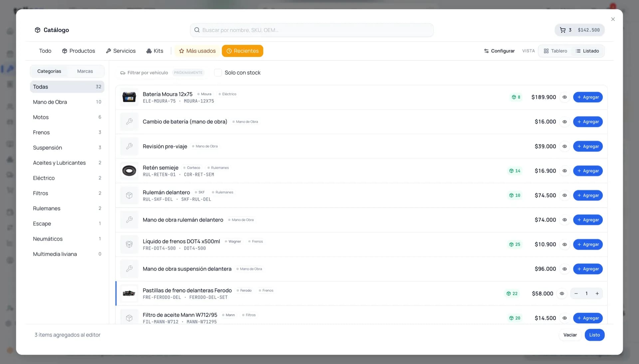Image resolution: width=639 pixels, height=364 pixels.
Task: Focus the search field Buscar por nombre
Action: (x=312, y=30)
